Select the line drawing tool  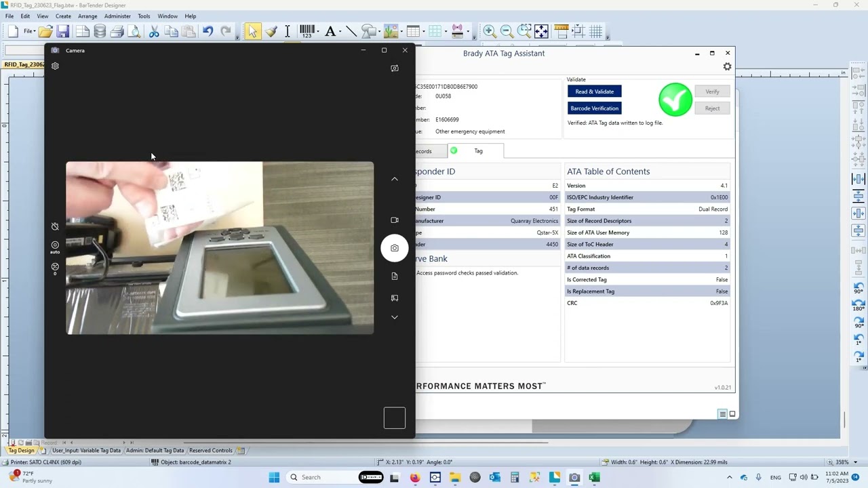(x=351, y=31)
